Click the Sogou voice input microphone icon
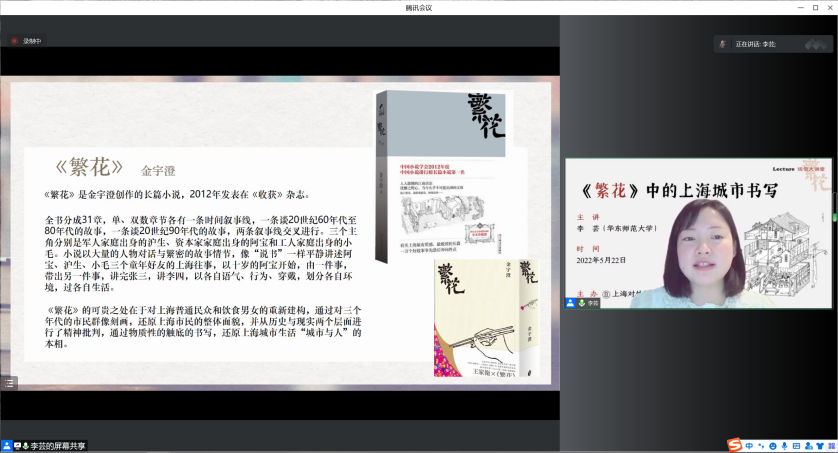The image size is (838, 453). click(785, 445)
